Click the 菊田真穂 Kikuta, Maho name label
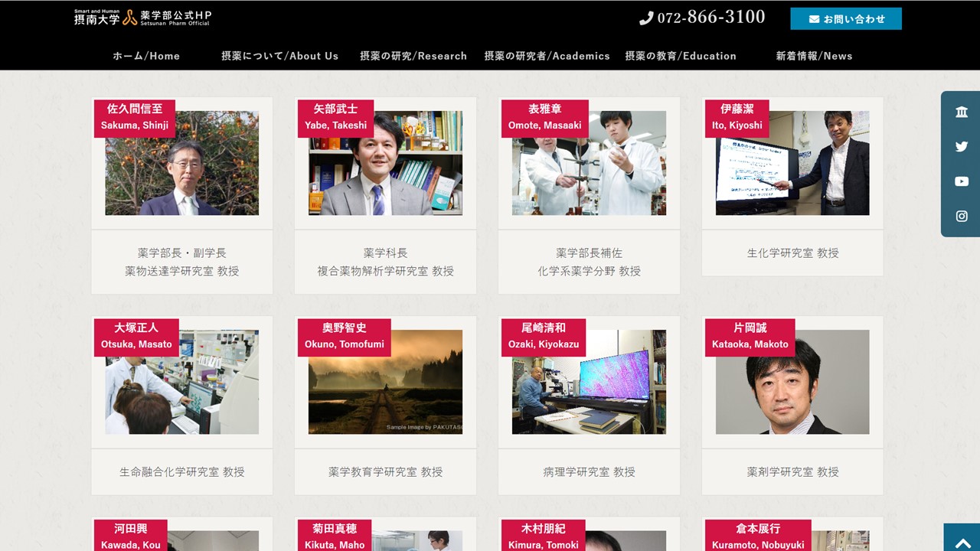The width and height of the screenshot is (980, 551). coord(335,536)
